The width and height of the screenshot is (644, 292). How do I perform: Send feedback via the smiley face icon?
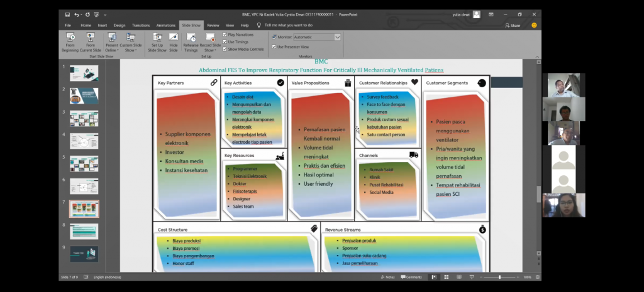534,25
